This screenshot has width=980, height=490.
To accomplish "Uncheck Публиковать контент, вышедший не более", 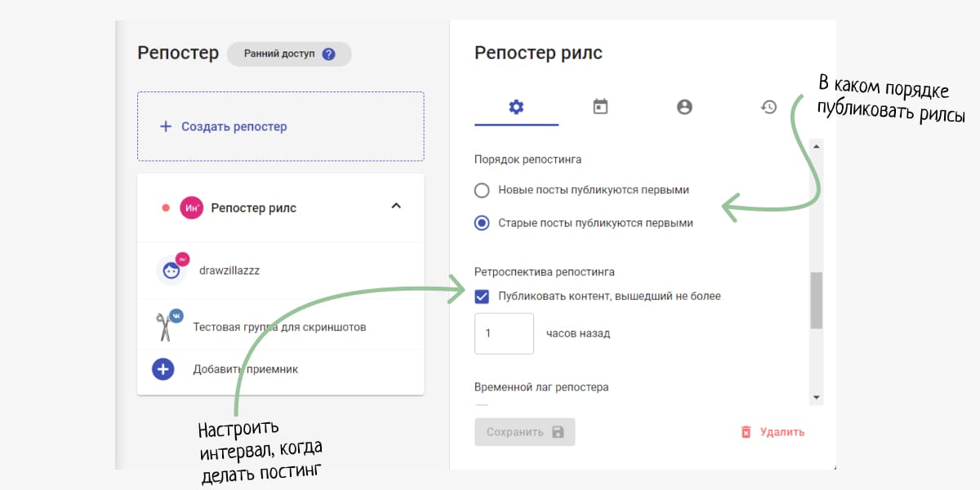I will 482,296.
